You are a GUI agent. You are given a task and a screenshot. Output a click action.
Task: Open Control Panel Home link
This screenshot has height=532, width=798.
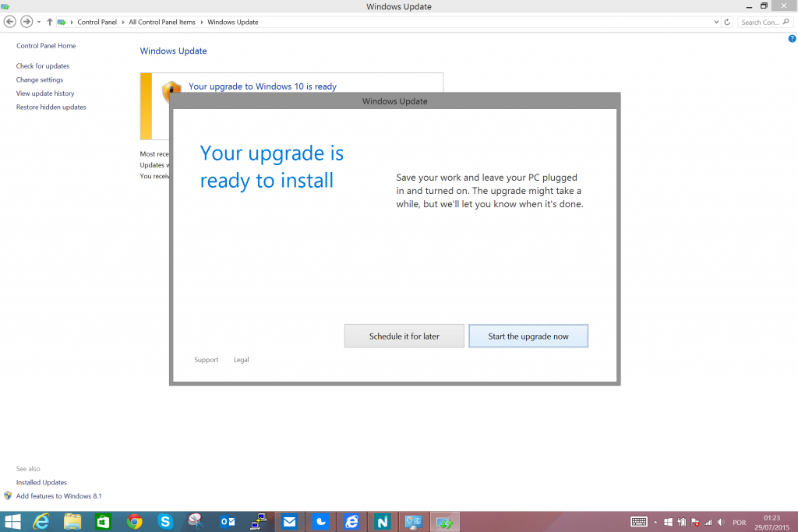click(x=46, y=46)
